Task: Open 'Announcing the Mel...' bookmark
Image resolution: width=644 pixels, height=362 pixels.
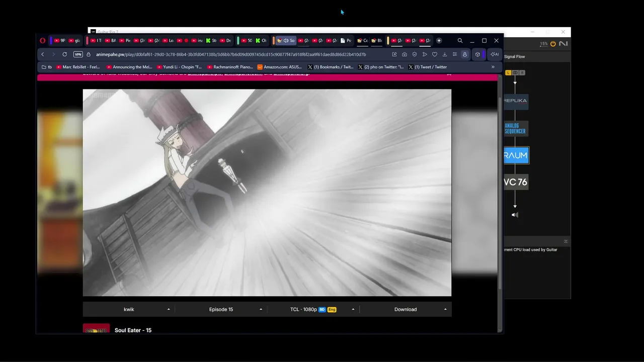Action: pos(129,67)
